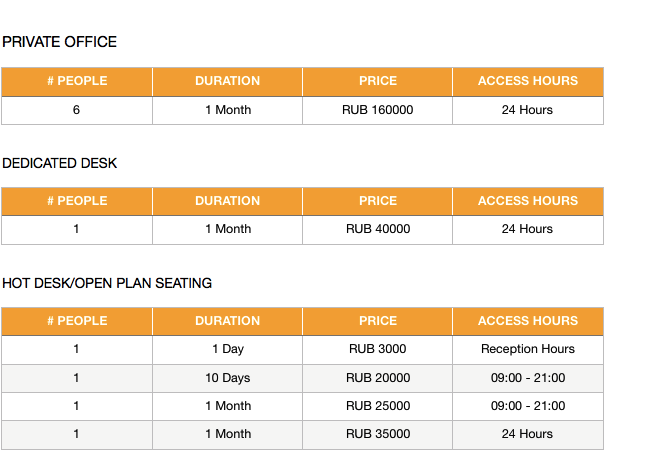This screenshot has height=451, width=667.
Task: Click Dedicated Desk 1 Month duration cell
Action: point(228,230)
